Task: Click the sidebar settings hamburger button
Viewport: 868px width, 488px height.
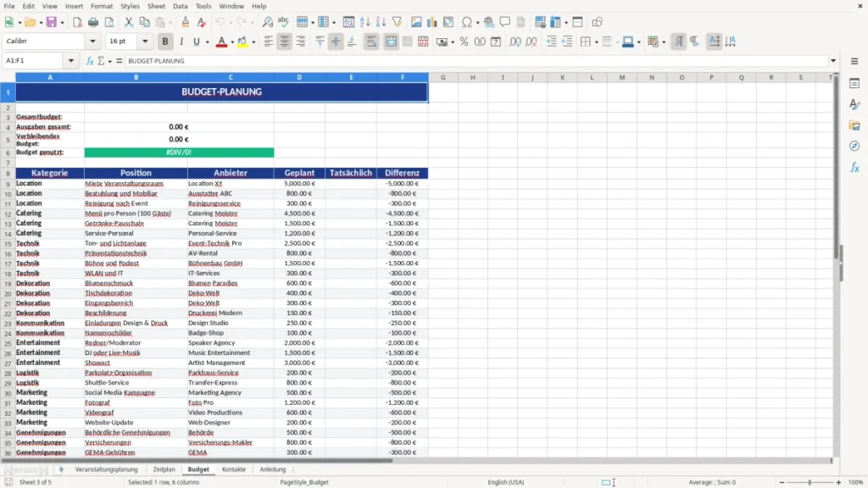Action: point(854,61)
